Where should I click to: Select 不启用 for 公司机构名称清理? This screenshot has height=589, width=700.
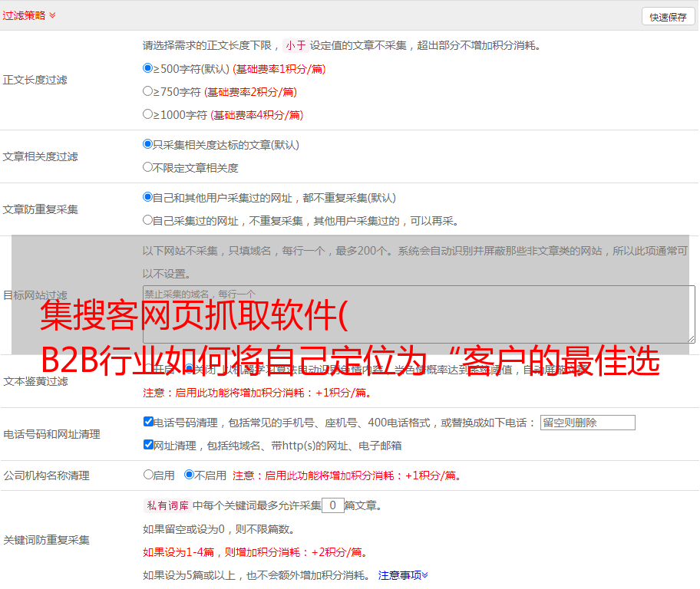(x=189, y=475)
